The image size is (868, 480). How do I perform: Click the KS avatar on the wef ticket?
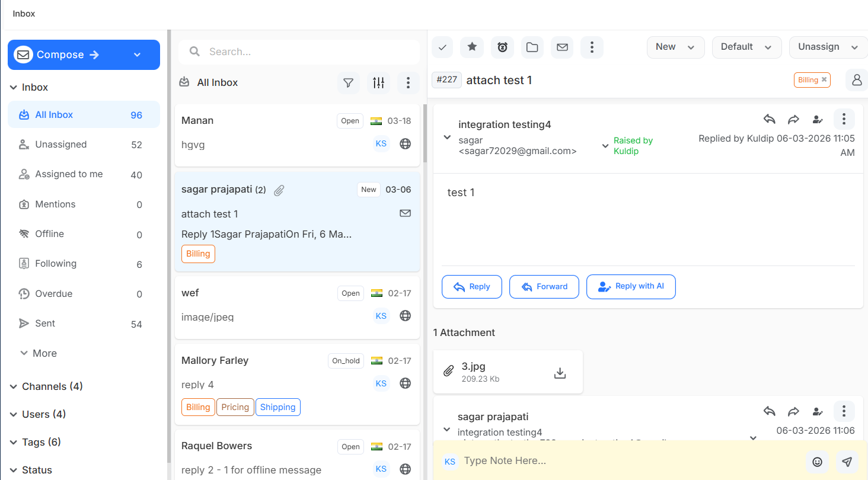(381, 316)
